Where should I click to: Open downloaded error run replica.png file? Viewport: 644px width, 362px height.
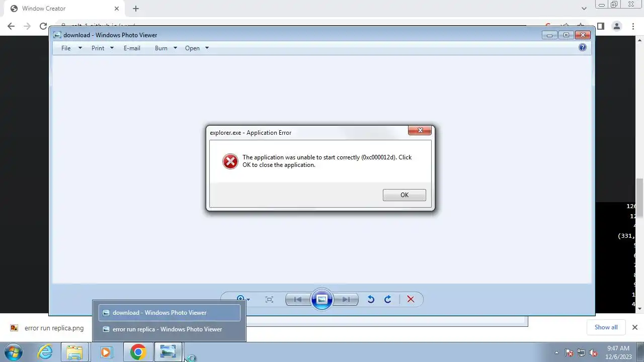tap(47, 328)
